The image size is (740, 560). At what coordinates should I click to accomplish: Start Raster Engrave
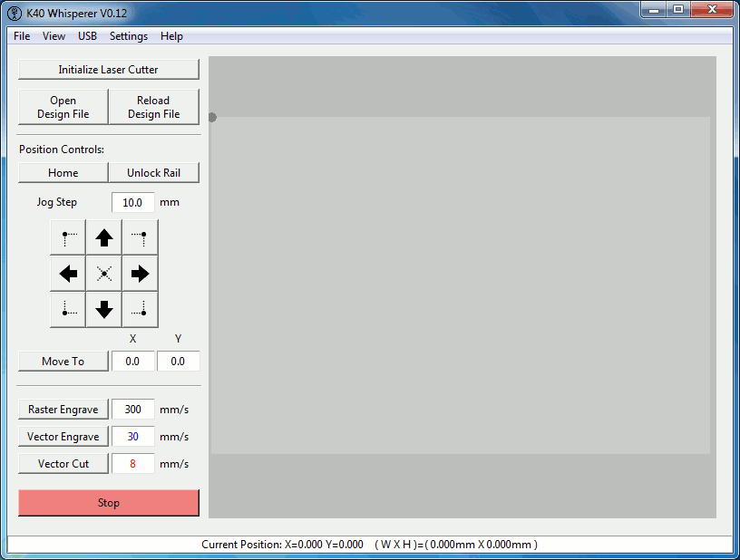[x=63, y=410]
